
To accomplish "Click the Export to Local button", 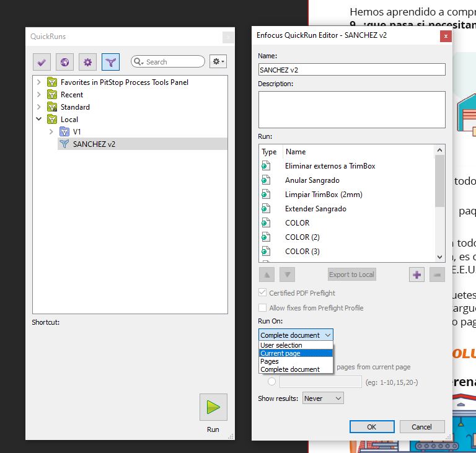I will click(x=352, y=275).
